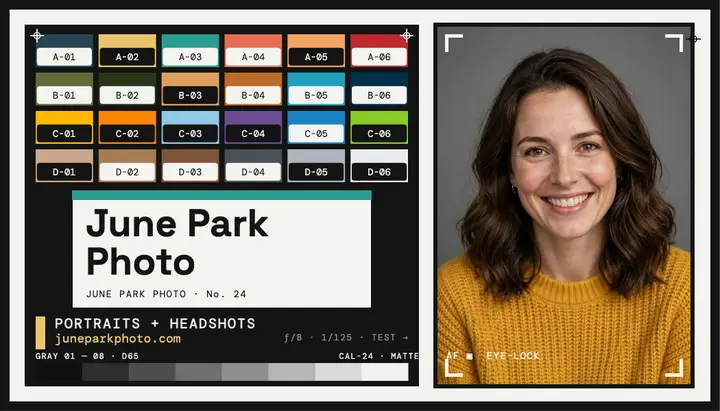Click the 'GRAY 01 — 08 · D65' label

tap(87, 356)
